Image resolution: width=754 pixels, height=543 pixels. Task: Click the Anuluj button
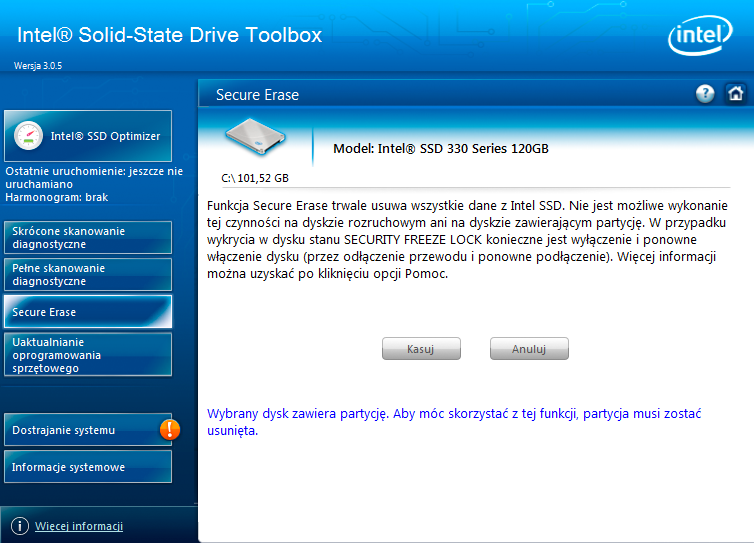pos(529,349)
